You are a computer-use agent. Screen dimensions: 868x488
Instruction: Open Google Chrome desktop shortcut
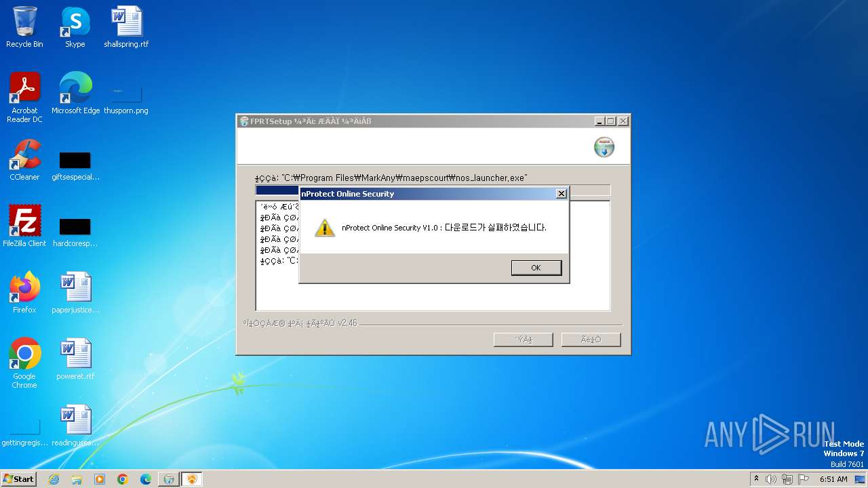[x=24, y=363]
